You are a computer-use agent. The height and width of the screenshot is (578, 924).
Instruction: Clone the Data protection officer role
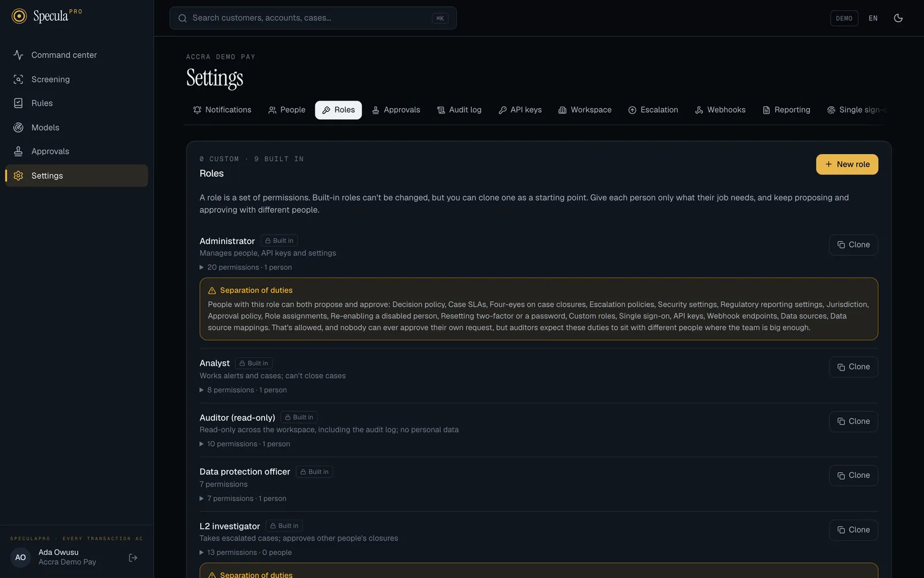854,476
